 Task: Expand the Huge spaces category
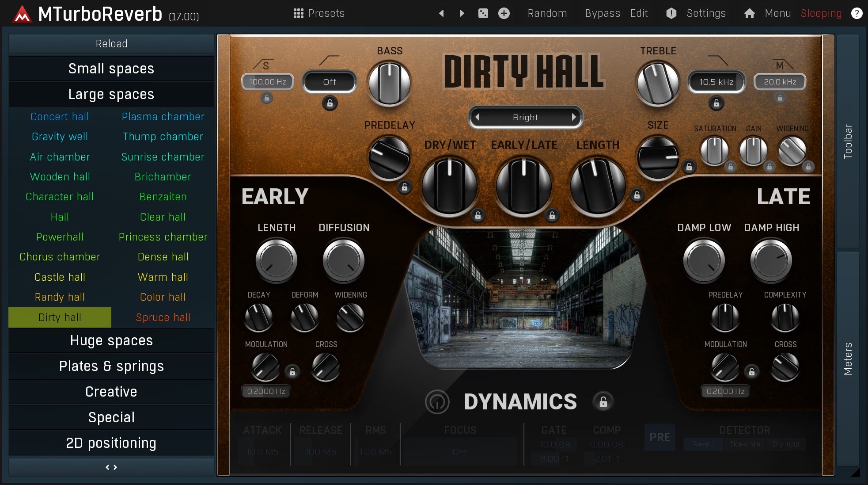[x=111, y=340]
